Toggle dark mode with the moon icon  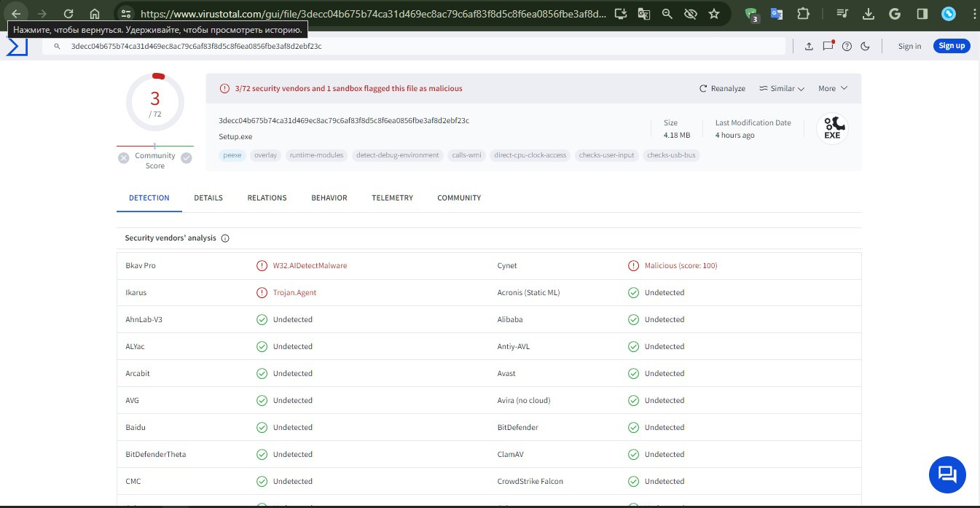tap(866, 46)
